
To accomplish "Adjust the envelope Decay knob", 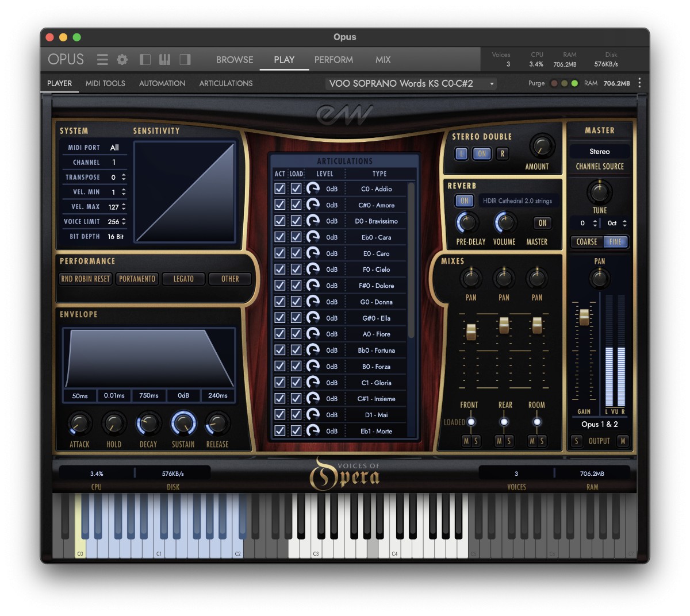I will [148, 423].
